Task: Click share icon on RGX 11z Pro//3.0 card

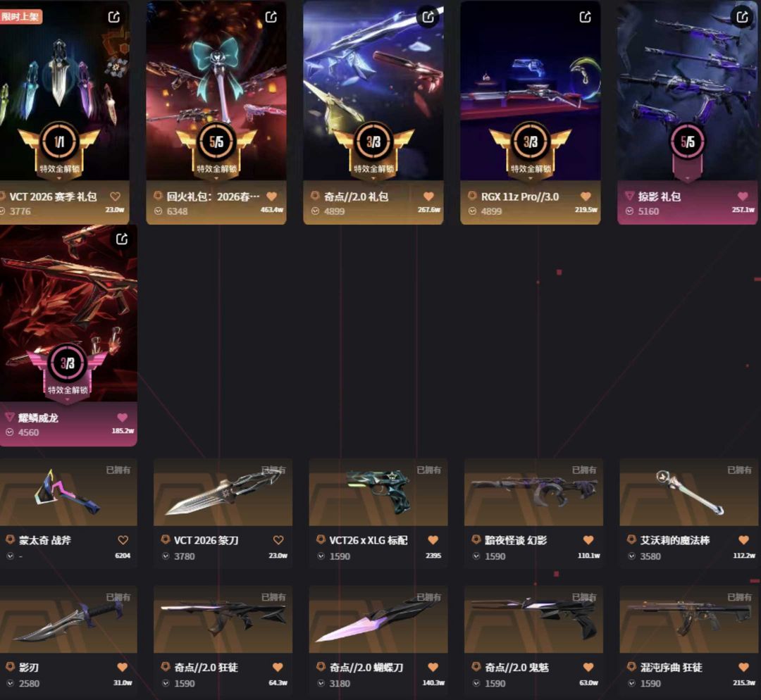Action: point(586,18)
